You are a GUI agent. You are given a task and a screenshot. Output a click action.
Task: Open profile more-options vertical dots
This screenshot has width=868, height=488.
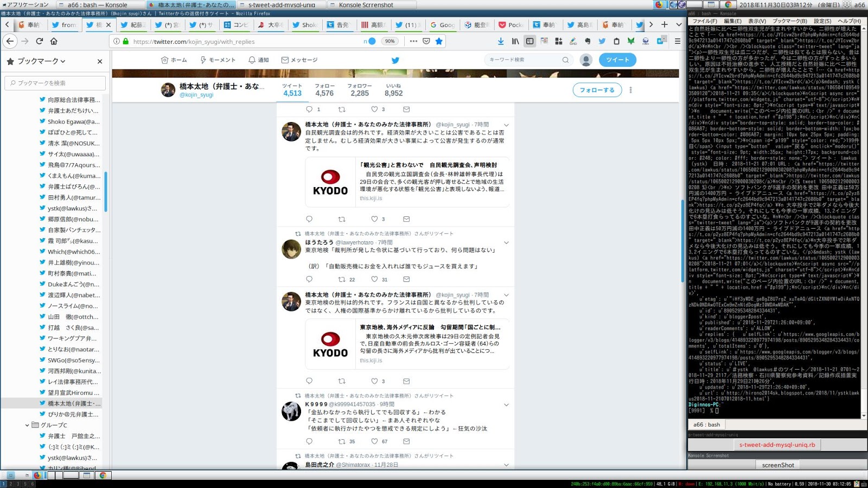point(630,90)
